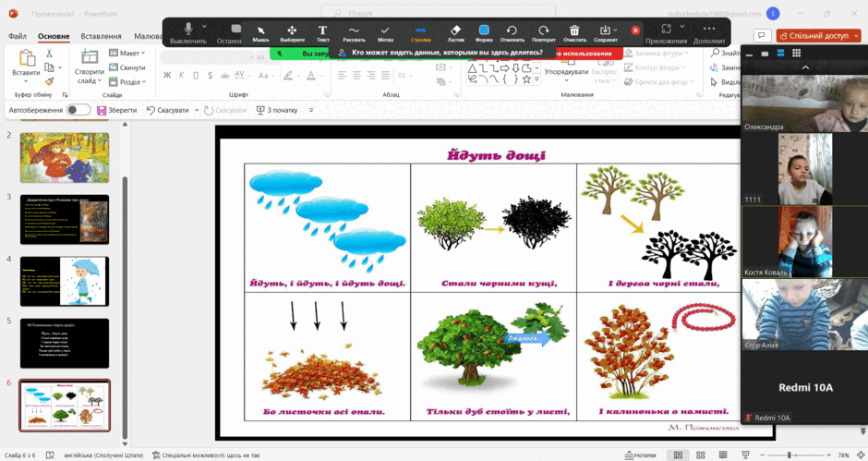
Task: Customize Quick Access Toolbar dropdown
Action: [x=311, y=110]
